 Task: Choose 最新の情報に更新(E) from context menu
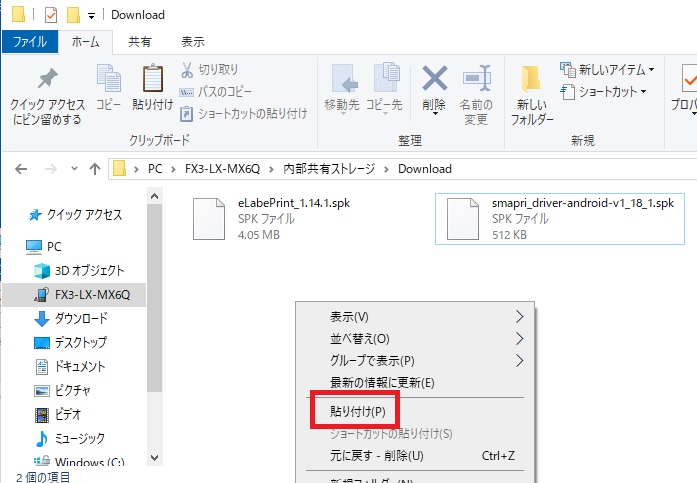click(382, 382)
